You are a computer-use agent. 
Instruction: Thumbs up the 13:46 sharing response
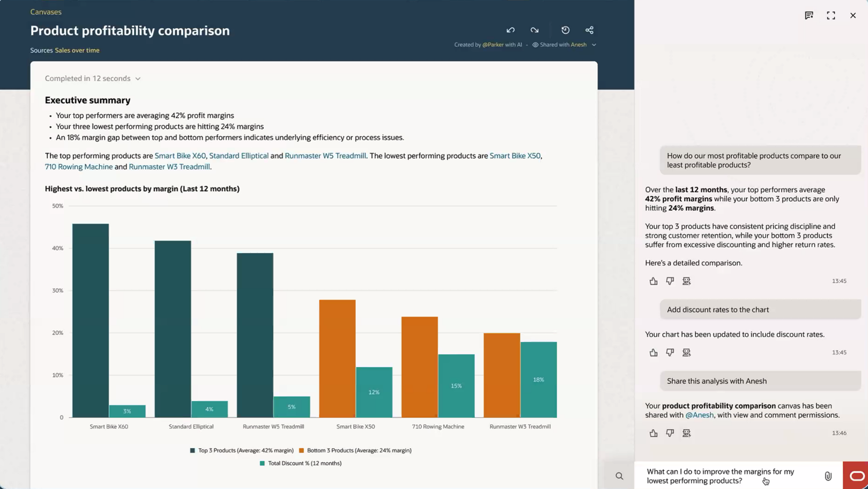tap(653, 433)
